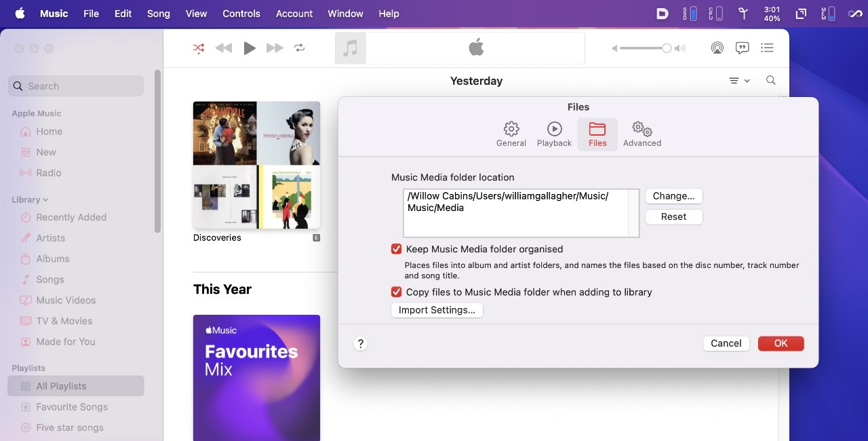Switch to the Playback preferences tab
Screen dimensions: 868x441
tap(554, 134)
